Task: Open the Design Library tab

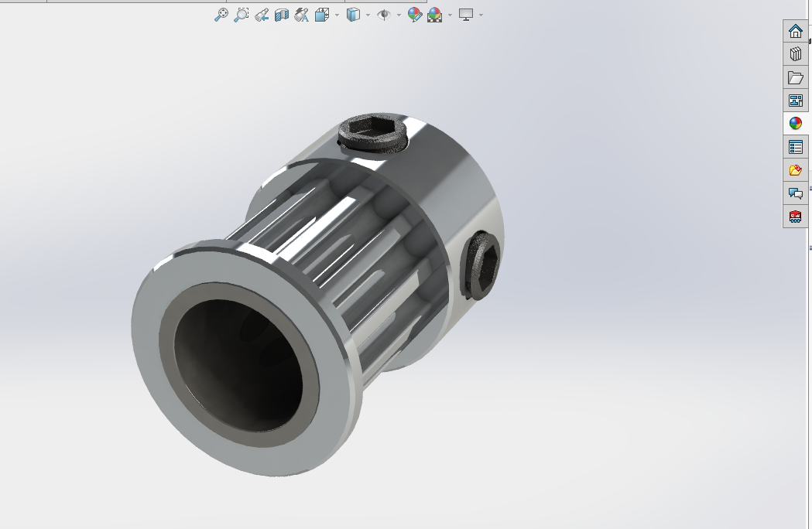Action: point(796,54)
